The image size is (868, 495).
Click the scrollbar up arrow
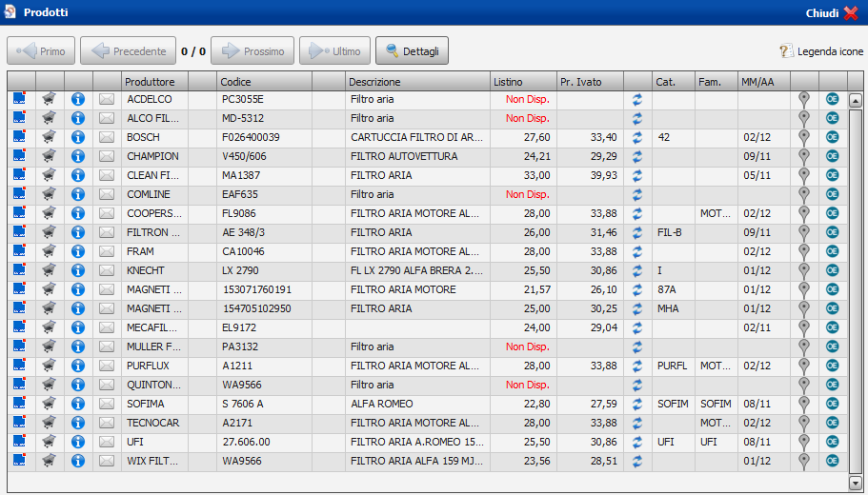click(x=856, y=100)
